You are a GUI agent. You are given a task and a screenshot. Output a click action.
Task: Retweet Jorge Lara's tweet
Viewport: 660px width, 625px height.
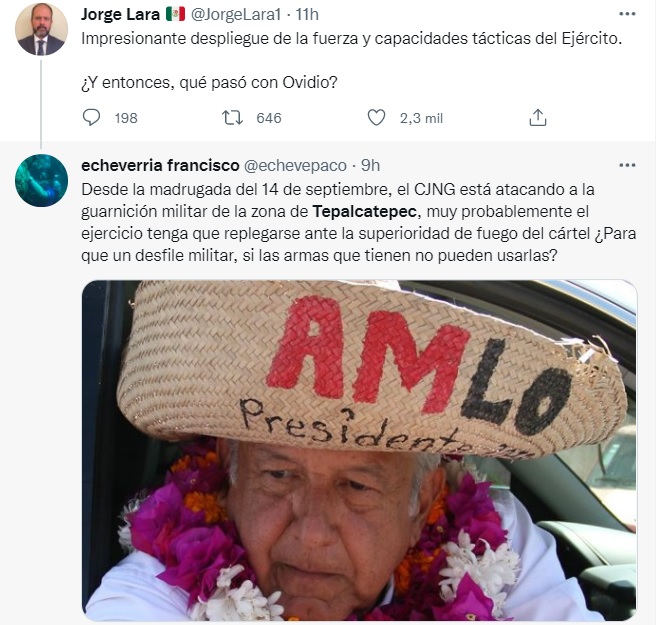232,117
